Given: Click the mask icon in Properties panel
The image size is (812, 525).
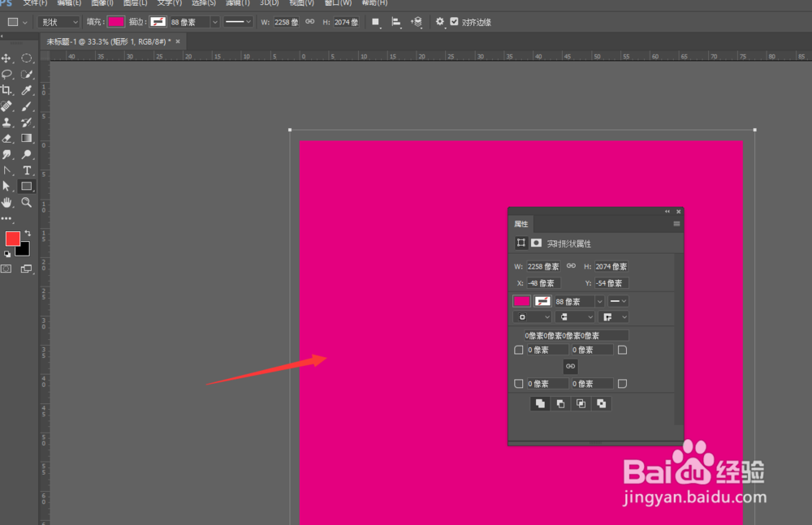Looking at the screenshot, I should 536,243.
